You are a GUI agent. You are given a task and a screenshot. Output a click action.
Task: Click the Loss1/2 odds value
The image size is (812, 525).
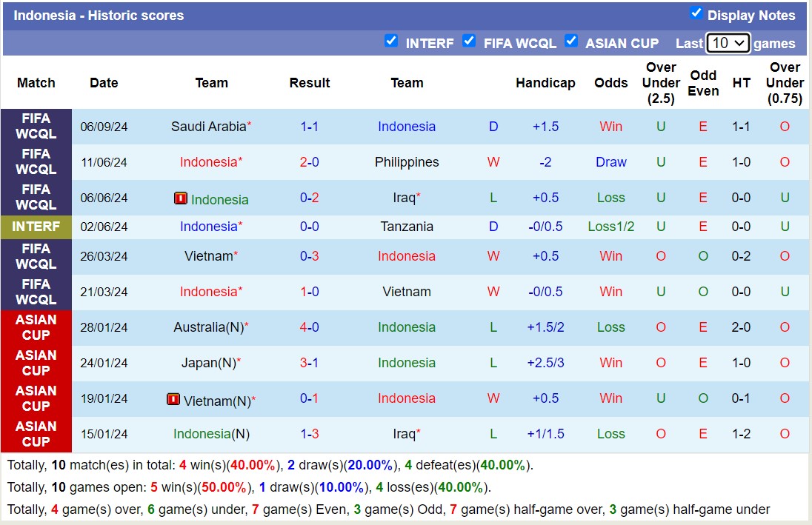point(610,227)
